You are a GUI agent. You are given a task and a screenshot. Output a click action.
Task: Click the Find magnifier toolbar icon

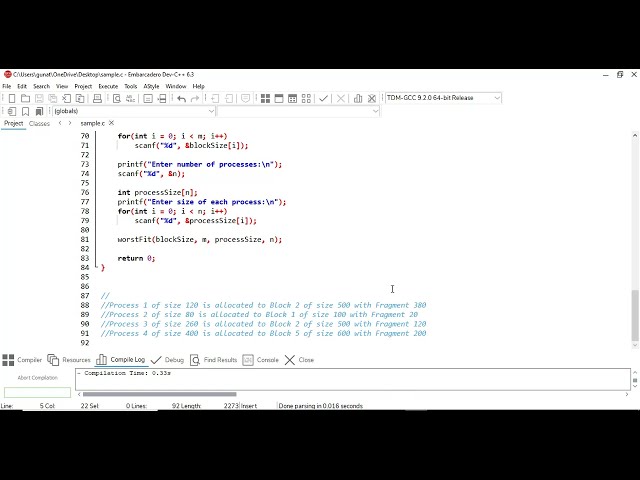click(117, 98)
